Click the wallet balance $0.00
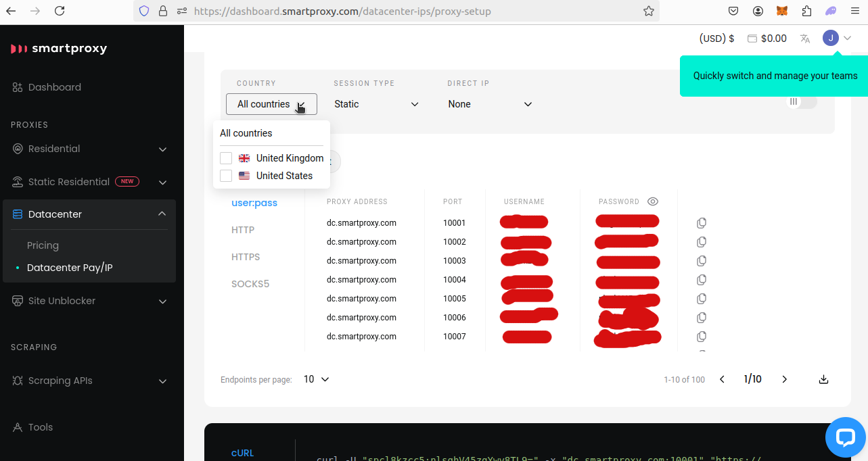Image resolution: width=868 pixels, height=461 pixels. [x=767, y=39]
